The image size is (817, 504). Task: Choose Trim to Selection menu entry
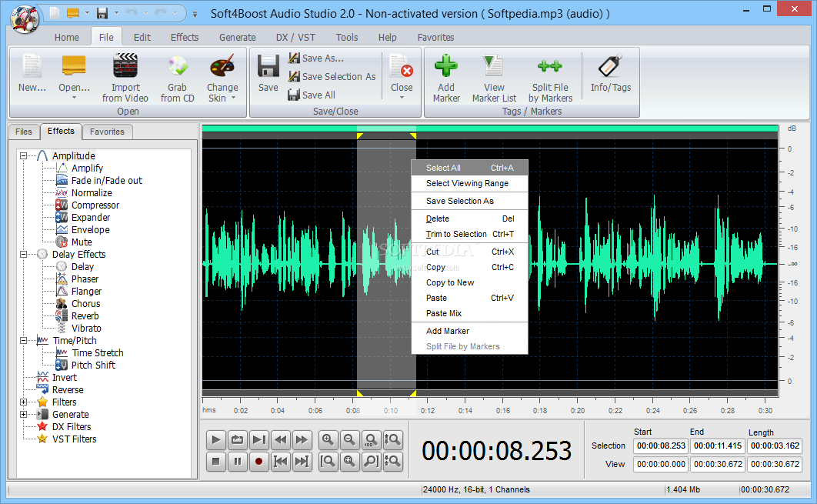(x=469, y=234)
